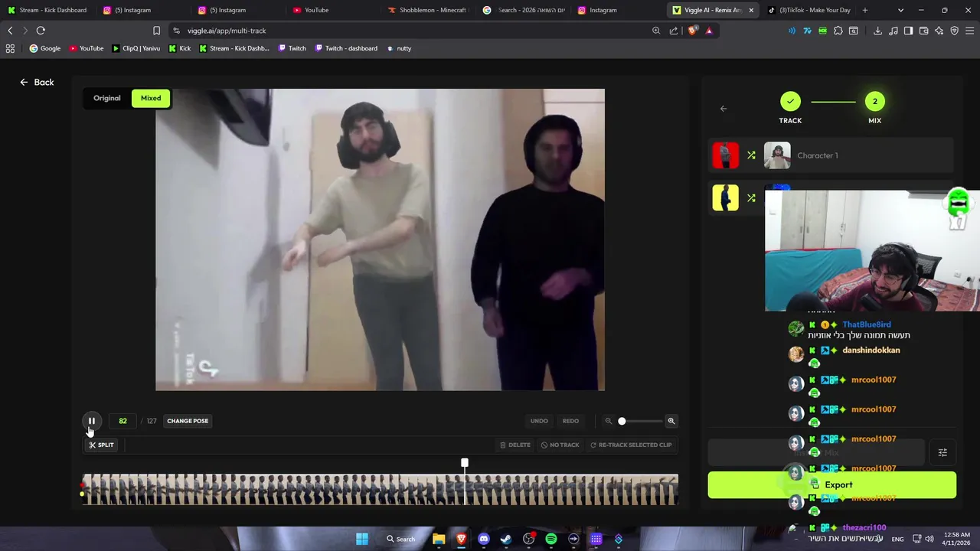Click the Delete clip button
This screenshot has width=980, height=551.
tap(515, 445)
